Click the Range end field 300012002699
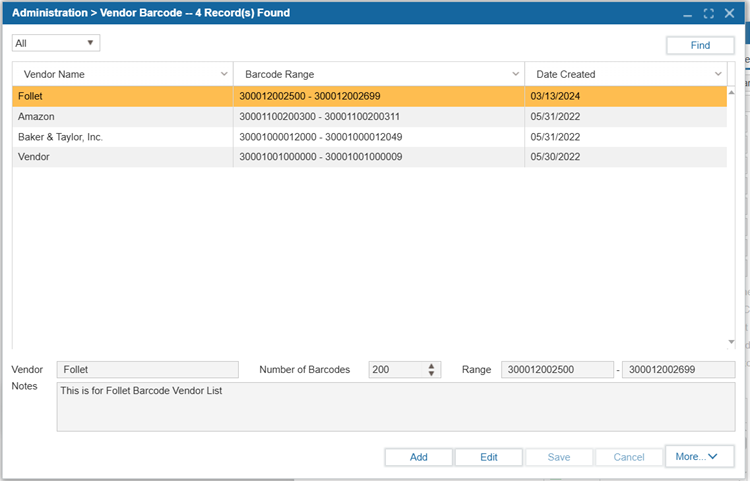This screenshot has height=481, width=750. pyautogui.click(x=678, y=370)
